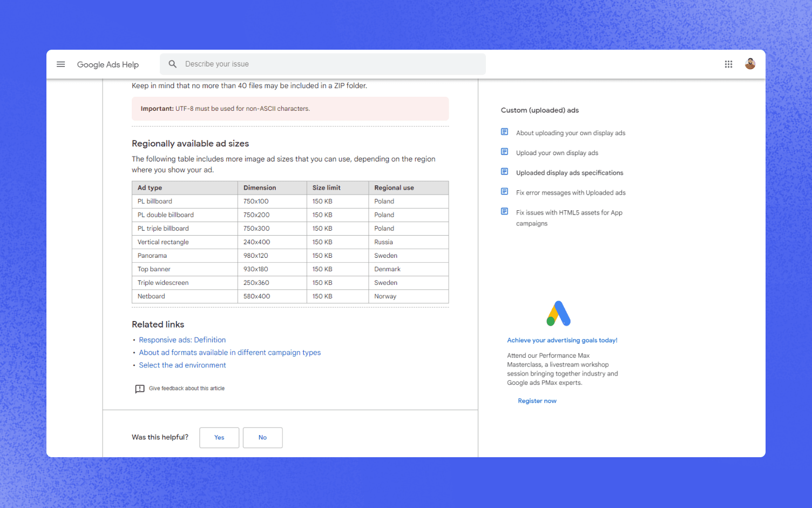
Task: Click article icon beside 'Uploaded display ads specifications'
Action: click(504, 172)
